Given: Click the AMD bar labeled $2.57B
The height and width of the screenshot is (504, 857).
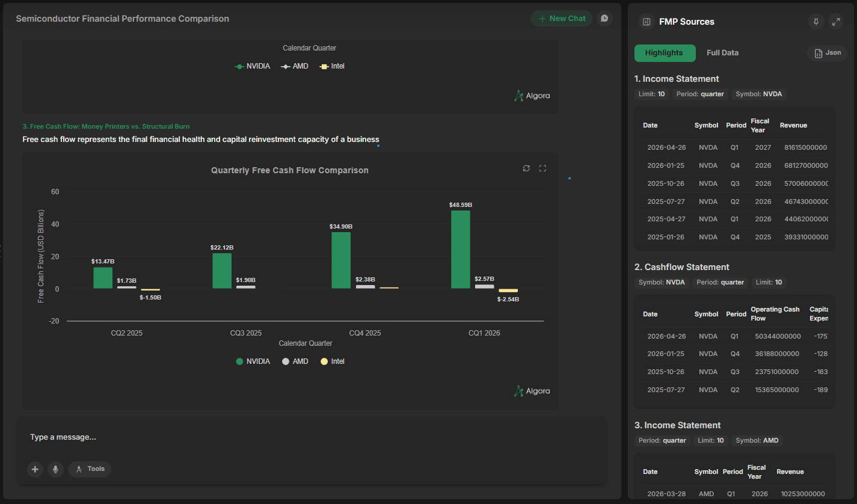Looking at the screenshot, I should pos(485,286).
